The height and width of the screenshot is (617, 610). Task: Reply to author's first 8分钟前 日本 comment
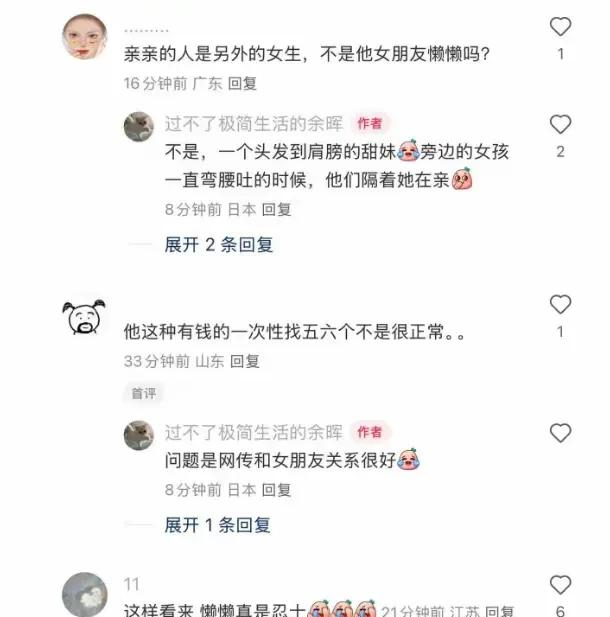(277, 209)
